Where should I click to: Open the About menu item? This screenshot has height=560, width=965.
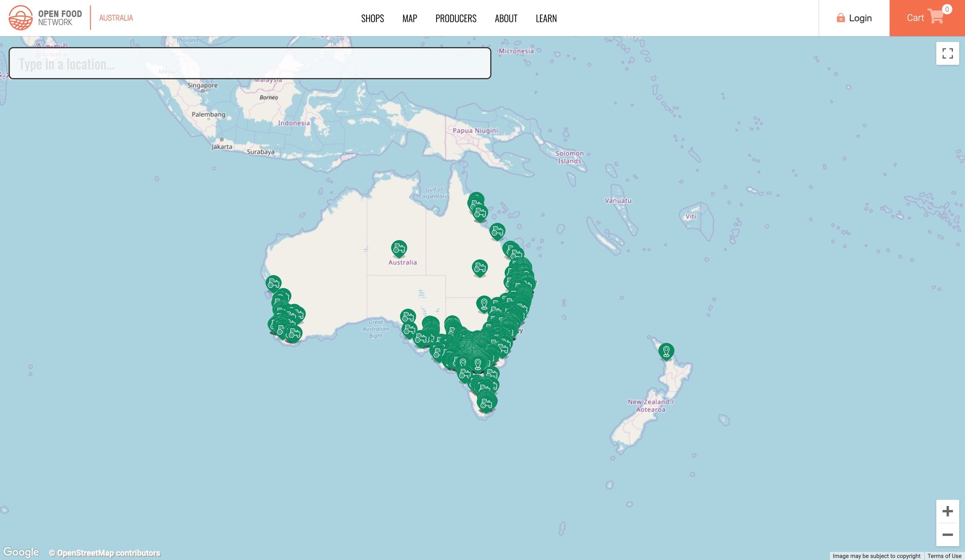pyautogui.click(x=506, y=18)
